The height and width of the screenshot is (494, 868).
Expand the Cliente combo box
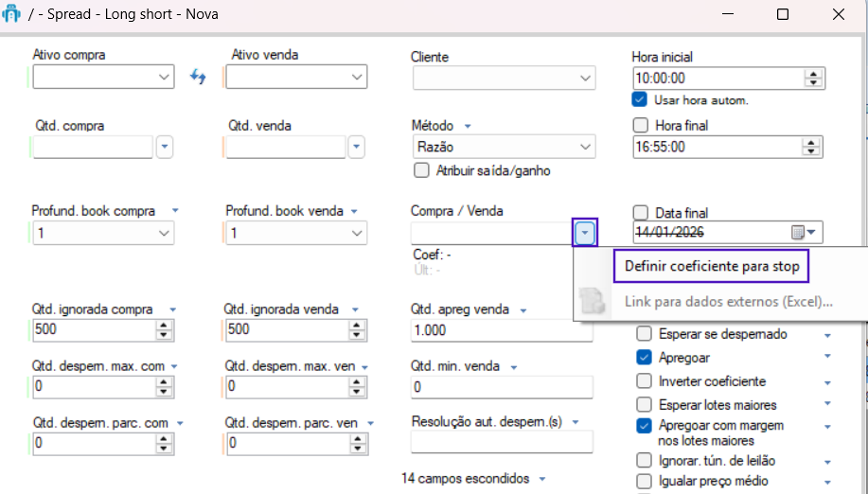(x=585, y=78)
